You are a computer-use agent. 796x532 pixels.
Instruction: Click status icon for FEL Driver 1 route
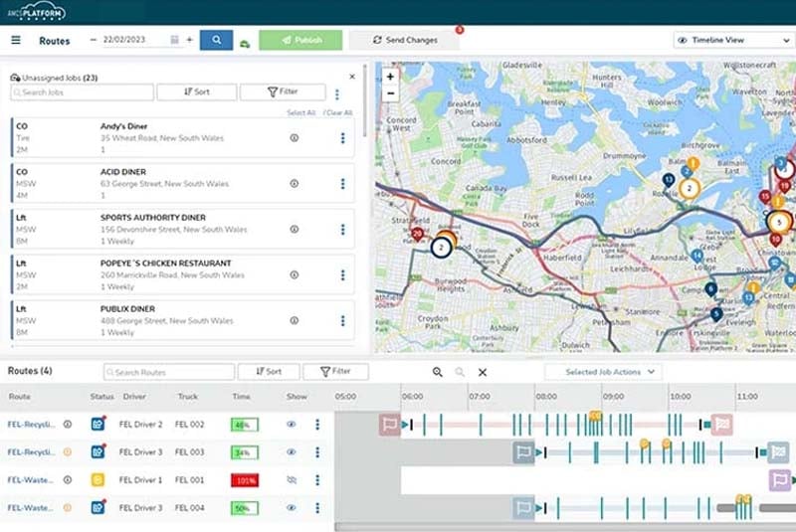(x=98, y=480)
